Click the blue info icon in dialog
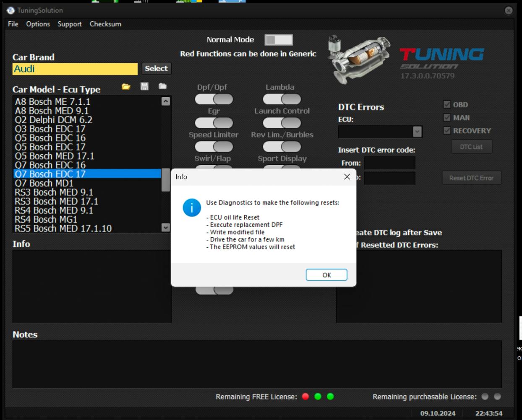 [192, 207]
